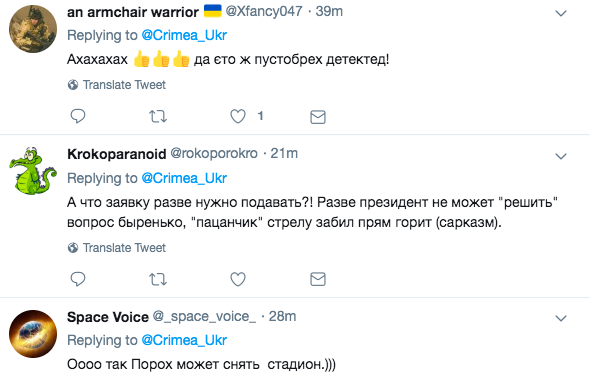590x381 pixels.
Task: Visit the Space Voice profile name
Action: (x=108, y=317)
